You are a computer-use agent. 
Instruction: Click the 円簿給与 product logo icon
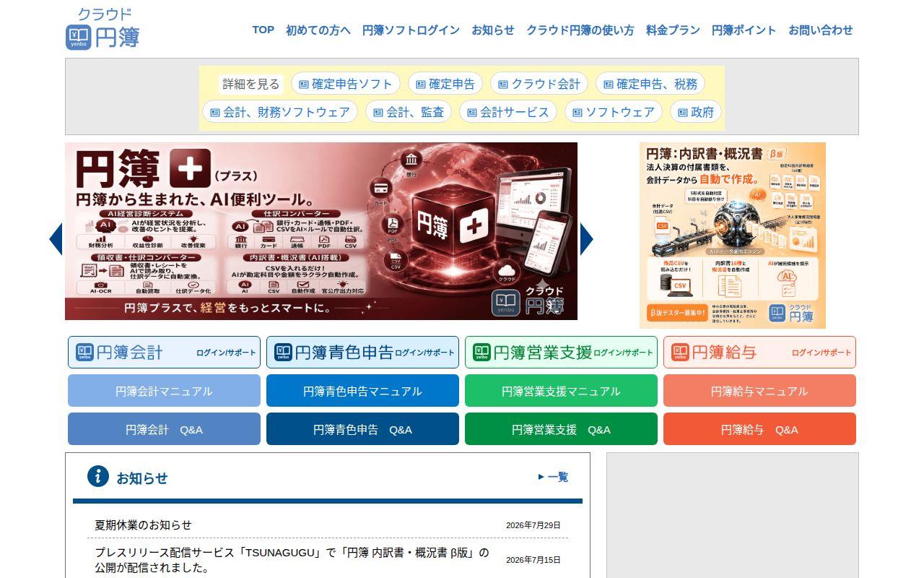pos(680,352)
